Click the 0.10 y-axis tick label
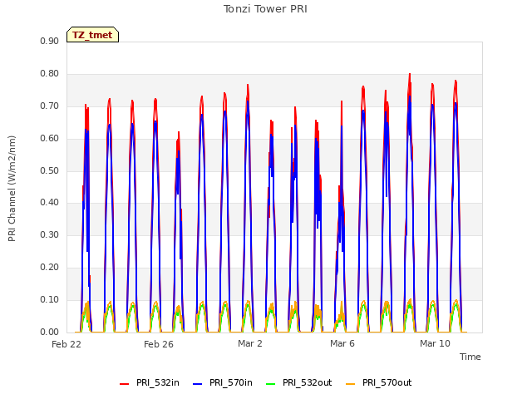The height and width of the screenshot is (399, 532). pyautogui.click(x=50, y=299)
